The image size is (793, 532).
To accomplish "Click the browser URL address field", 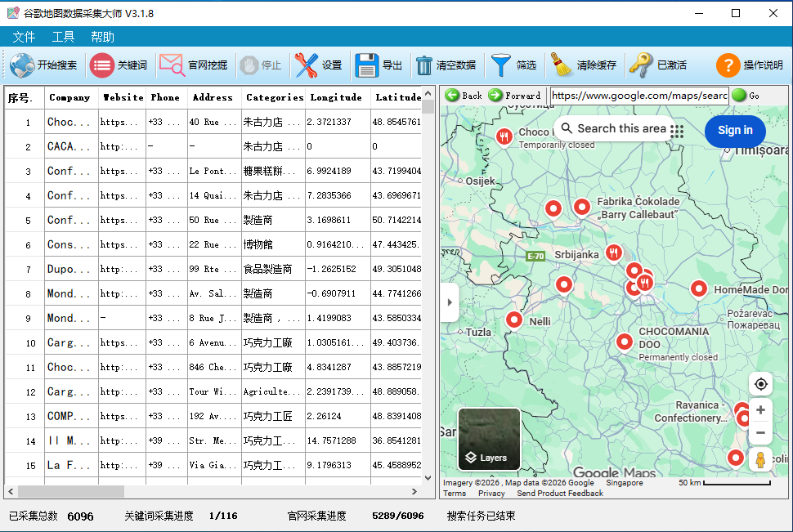I will pos(638,96).
